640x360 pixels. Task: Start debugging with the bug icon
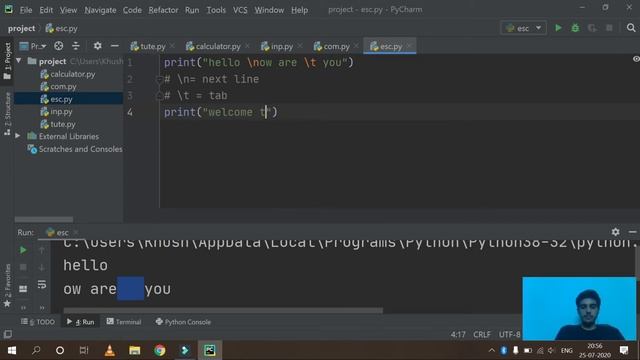(575, 28)
